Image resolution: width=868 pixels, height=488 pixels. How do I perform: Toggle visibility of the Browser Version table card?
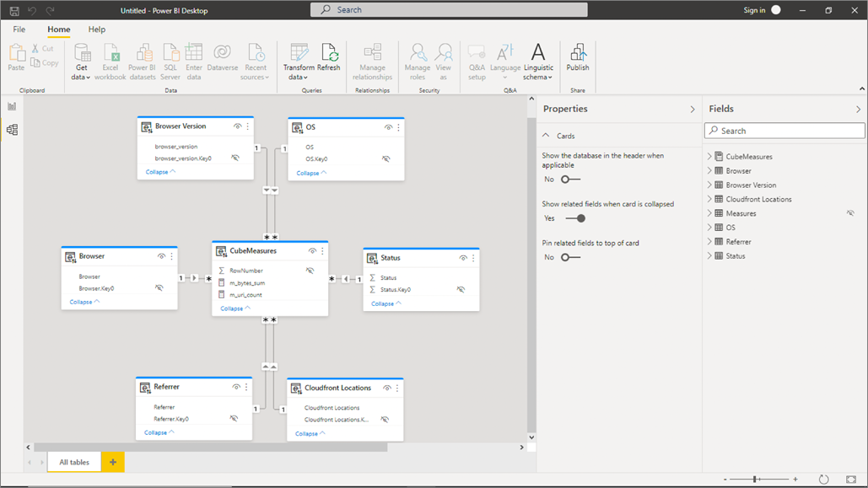238,126
